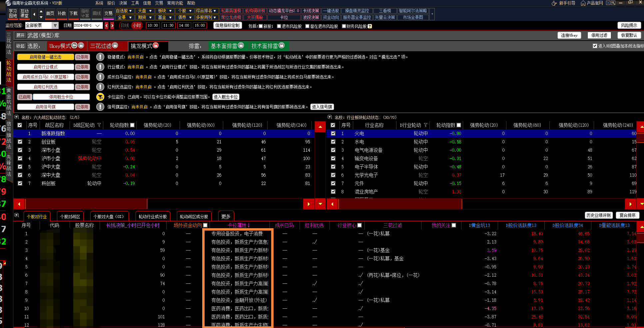Click the red horizontal scrollbar under 战区 table

86,204
